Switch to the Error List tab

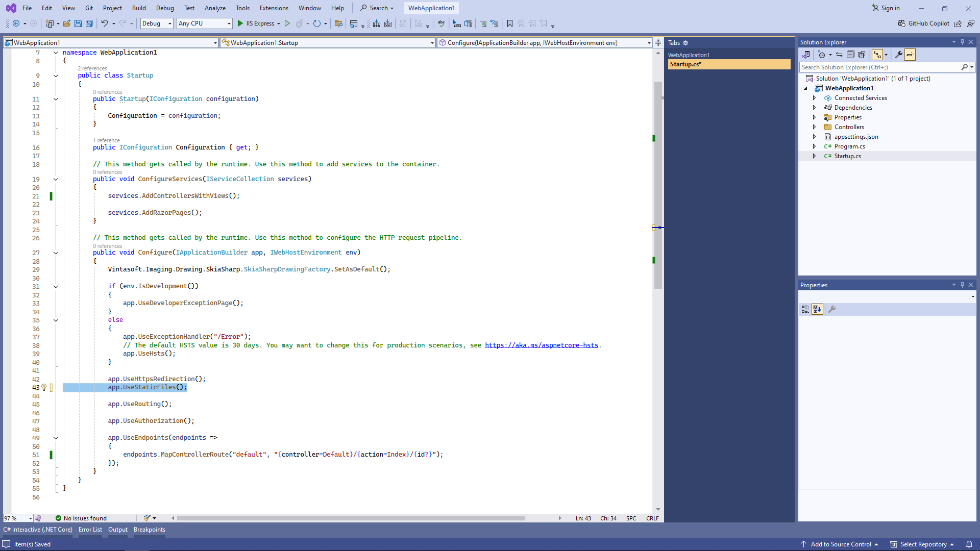click(x=90, y=530)
